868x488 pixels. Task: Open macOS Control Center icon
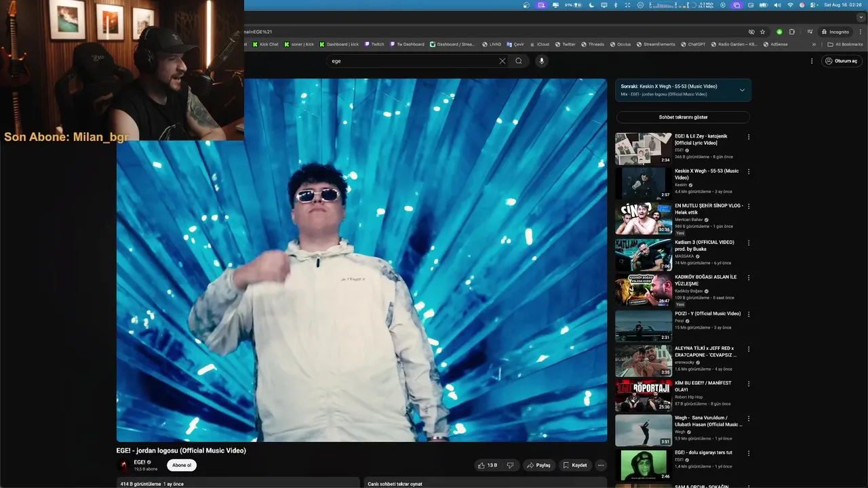coord(814,5)
